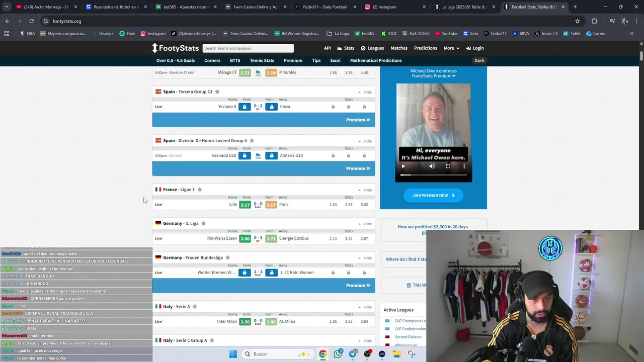Open the Instagram bookmark

point(153,34)
